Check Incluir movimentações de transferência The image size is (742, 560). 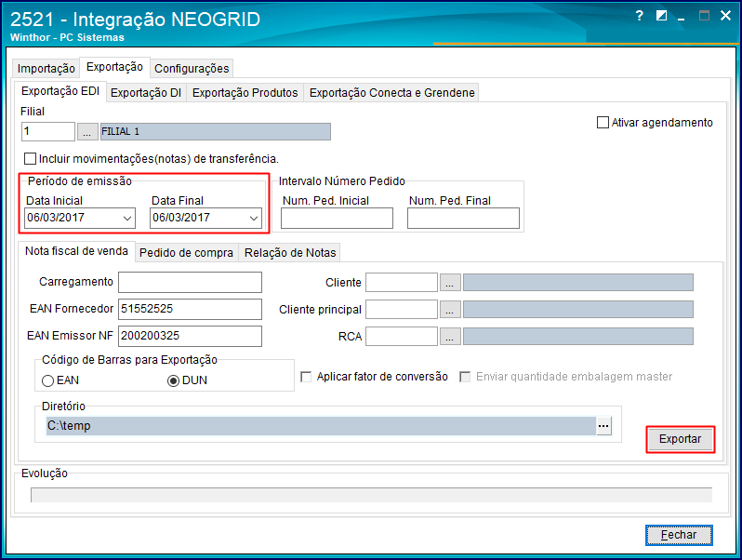coord(30,158)
